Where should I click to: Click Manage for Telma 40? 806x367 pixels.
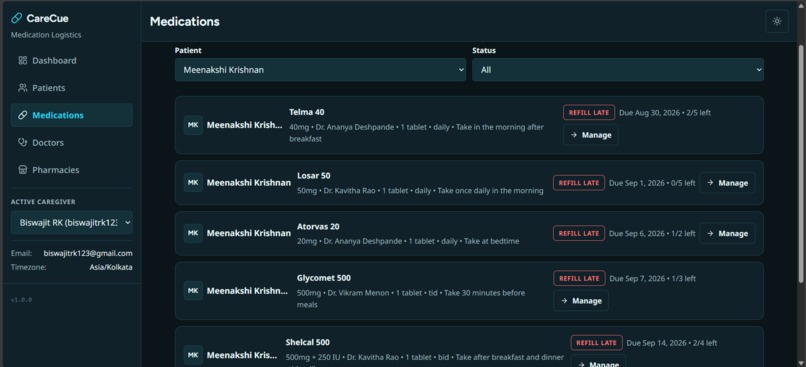click(591, 135)
